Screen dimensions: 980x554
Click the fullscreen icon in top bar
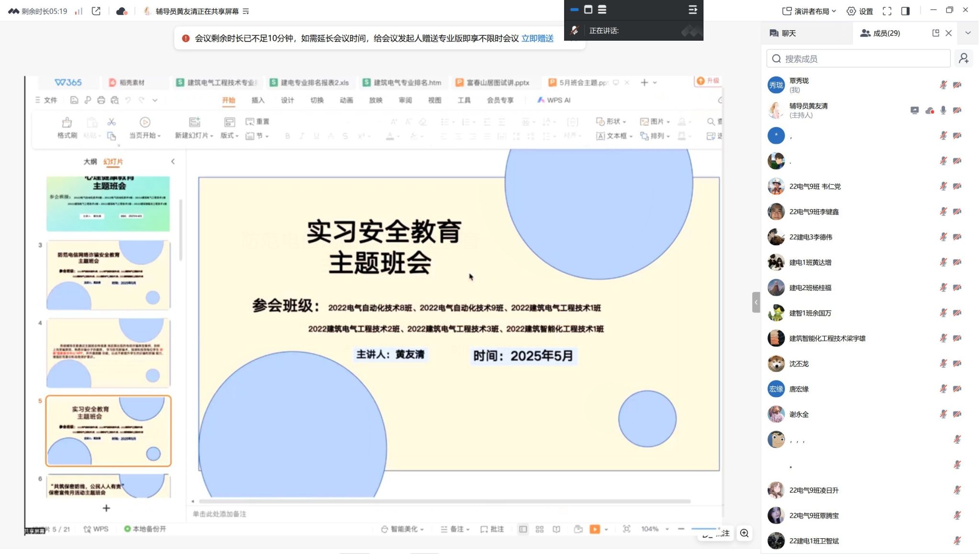point(887,11)
